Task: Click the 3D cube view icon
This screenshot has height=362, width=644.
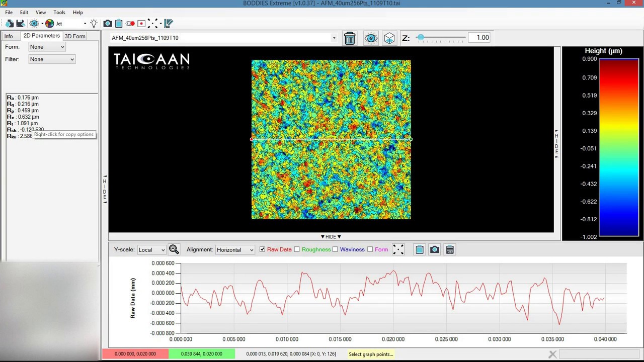Action: click(389, 38)
